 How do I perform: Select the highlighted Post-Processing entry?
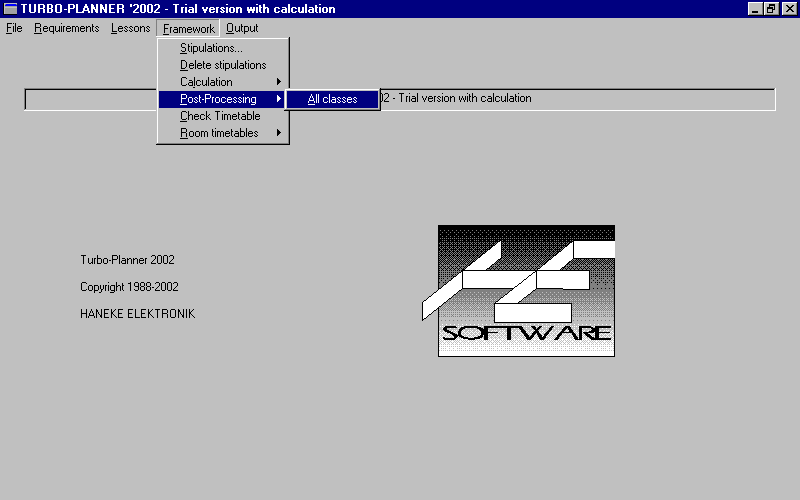pyautogui.click(x=223, y=99)
